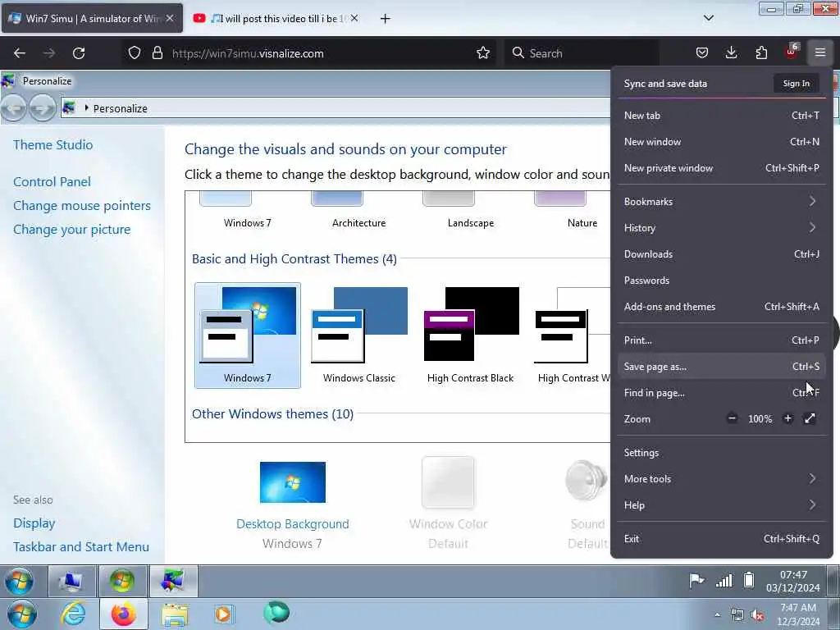
Task: Select New tab from the Firefox menu
Action: tap(722, 115)
